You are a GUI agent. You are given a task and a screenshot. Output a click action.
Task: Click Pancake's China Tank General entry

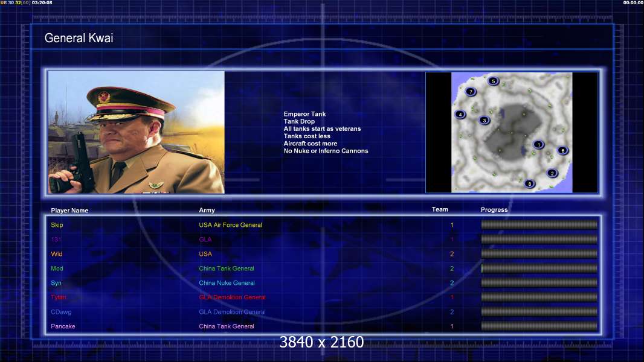tap(227, 326)
